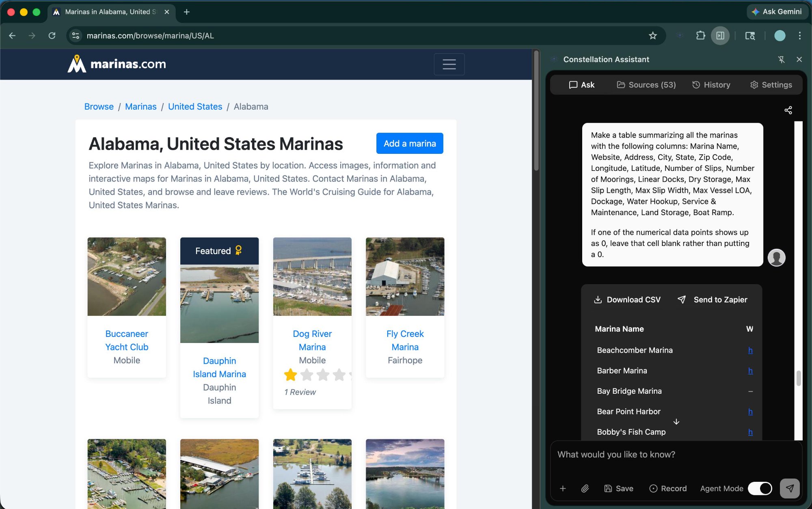Open the History tab
Screen dimensions: 812x509
tap(711, 85)
